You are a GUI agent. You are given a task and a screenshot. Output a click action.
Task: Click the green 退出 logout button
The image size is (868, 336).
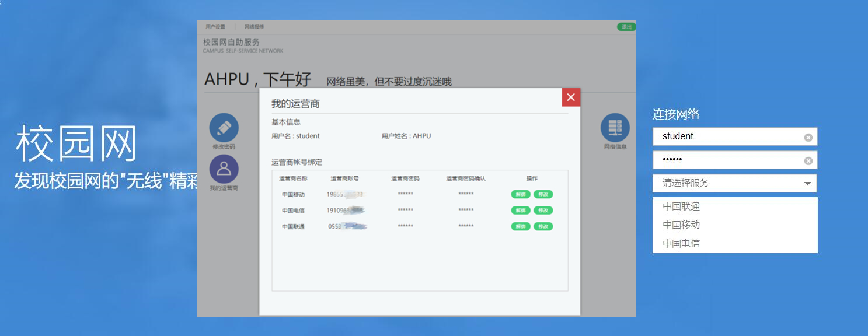pos(626,27)
